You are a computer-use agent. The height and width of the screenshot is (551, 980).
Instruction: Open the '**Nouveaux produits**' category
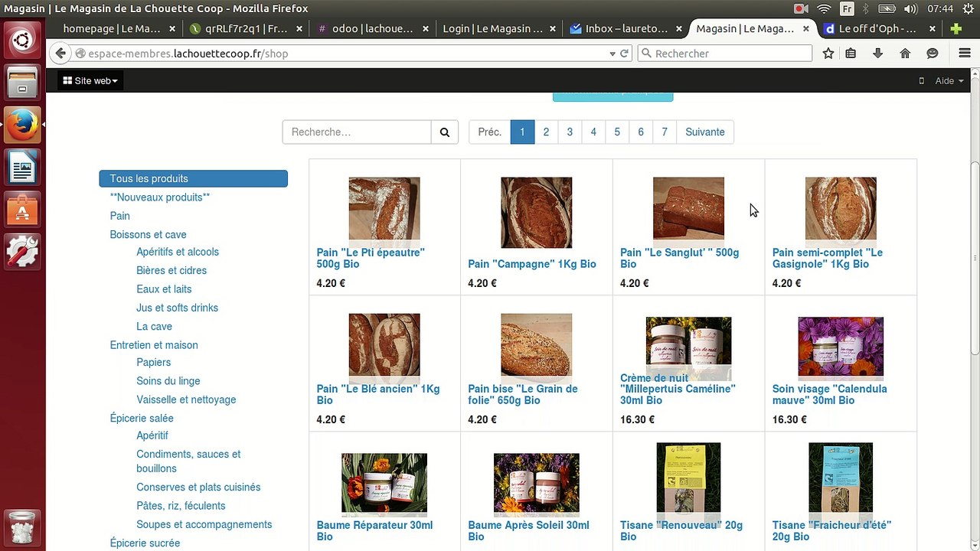160,197
